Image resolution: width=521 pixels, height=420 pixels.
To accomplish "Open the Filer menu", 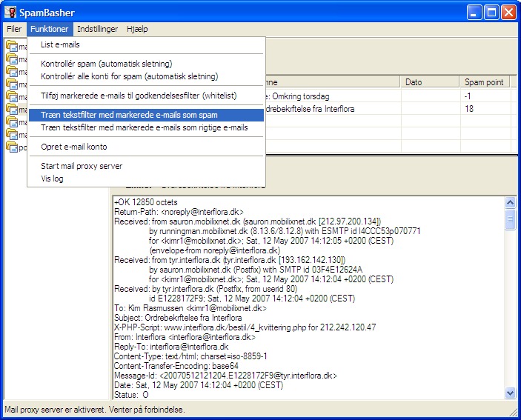I will coord(14,29).
